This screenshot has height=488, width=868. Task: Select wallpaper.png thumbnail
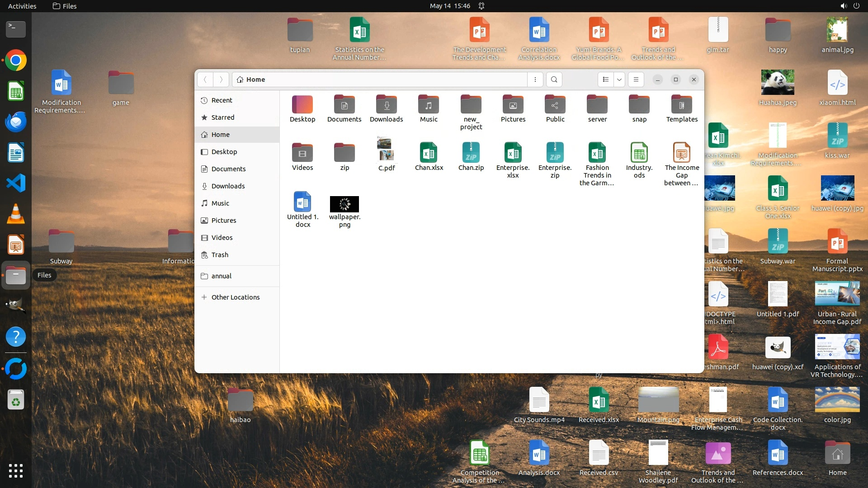point(344,204)
